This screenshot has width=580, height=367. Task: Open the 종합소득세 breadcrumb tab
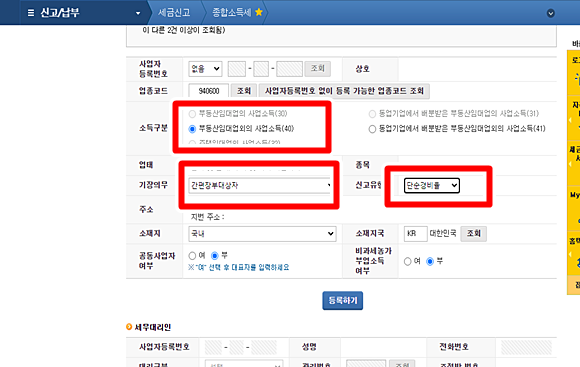point(232,13)
